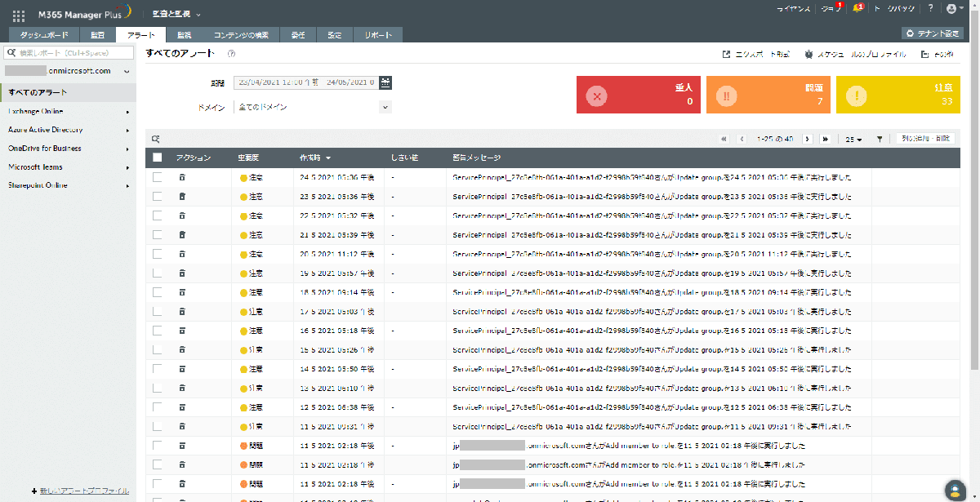Image resolution: width=980 pixels, height=502 pixels.
Task: Click the red critical alerts tile
Action: coord(639,94)
